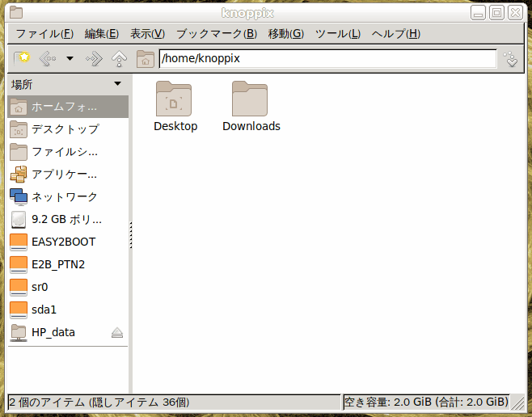This screenshot has height=417, width=532.
Task: Select E2B_PTN2 drive in sidebar
Action: (x=68, y=264)
